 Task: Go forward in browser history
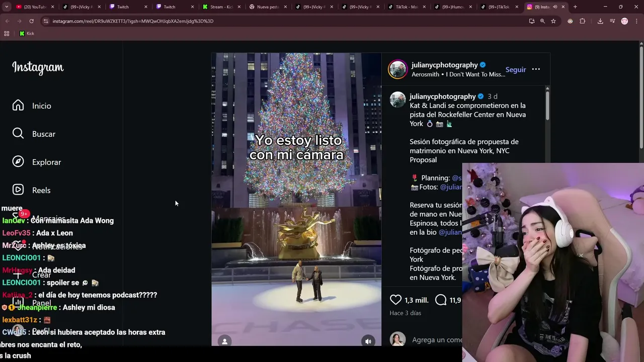coord(19,21)
